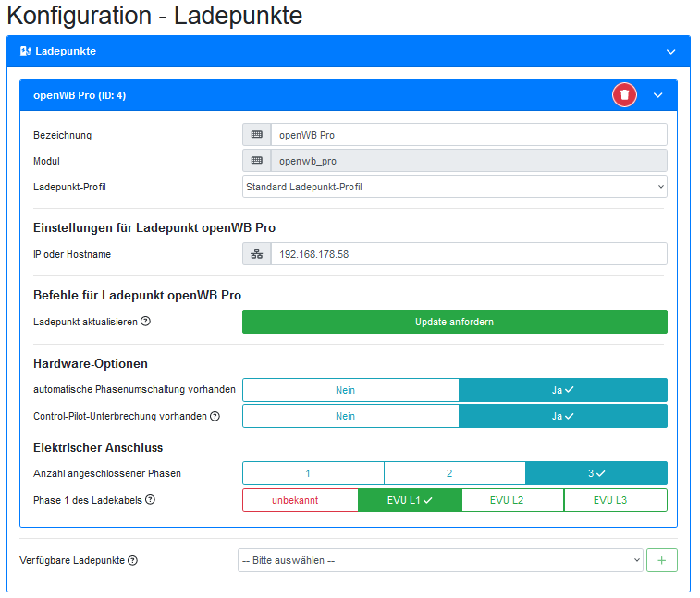Set Control-Pilot-Unterbrechung to Nein
The width and height of the screenshot is (700, 598).
click(350, 416)
